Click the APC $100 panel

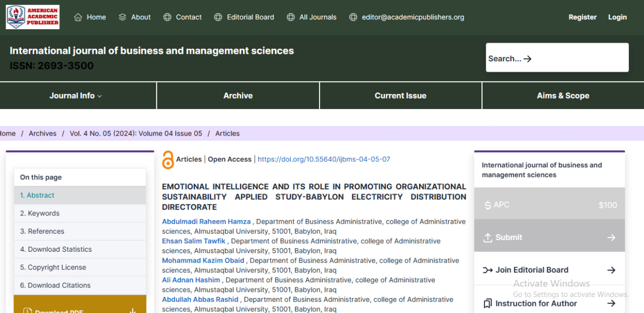coord(549,204)
